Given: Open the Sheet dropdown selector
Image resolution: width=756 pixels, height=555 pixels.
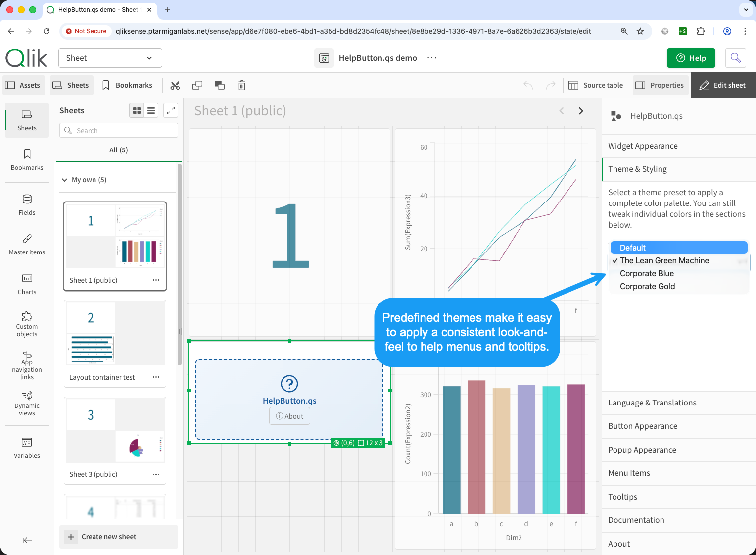Looking at the screenshot, I should tap(110, 58).
